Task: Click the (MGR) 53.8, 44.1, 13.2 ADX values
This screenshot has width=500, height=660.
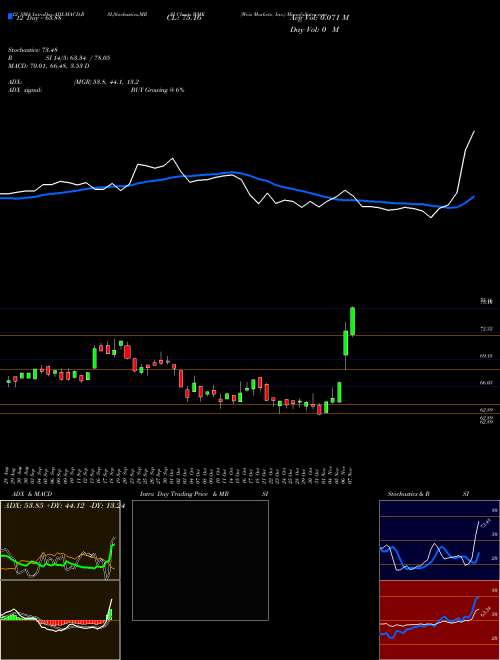Action: coord(106,82)
